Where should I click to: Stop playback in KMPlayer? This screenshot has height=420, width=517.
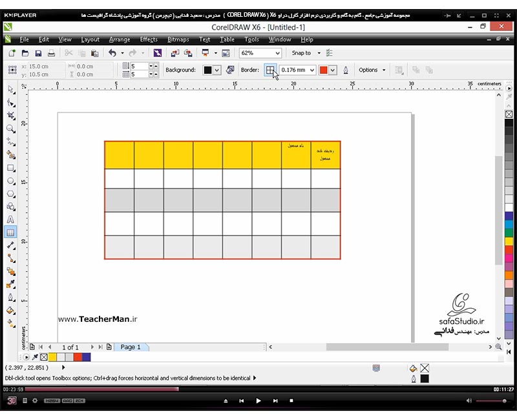pyautogui.click(x=291, y=401)
